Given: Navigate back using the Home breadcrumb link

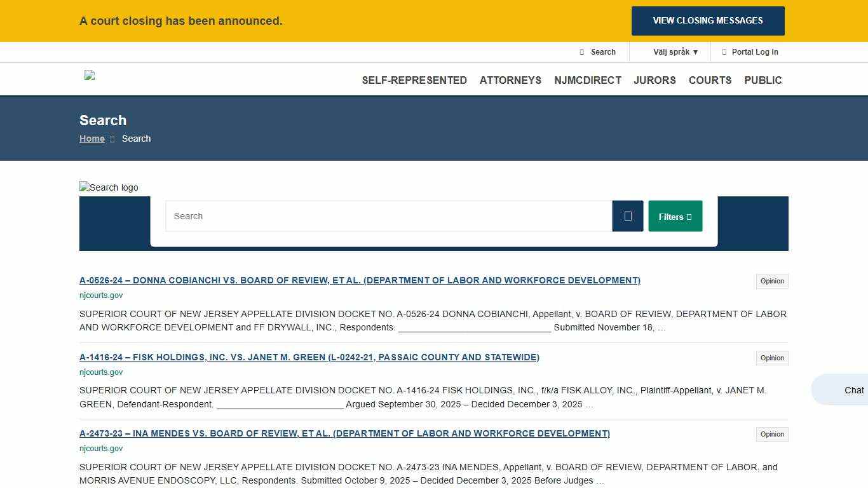Looking at the screenshot, I should click(92, 139).
